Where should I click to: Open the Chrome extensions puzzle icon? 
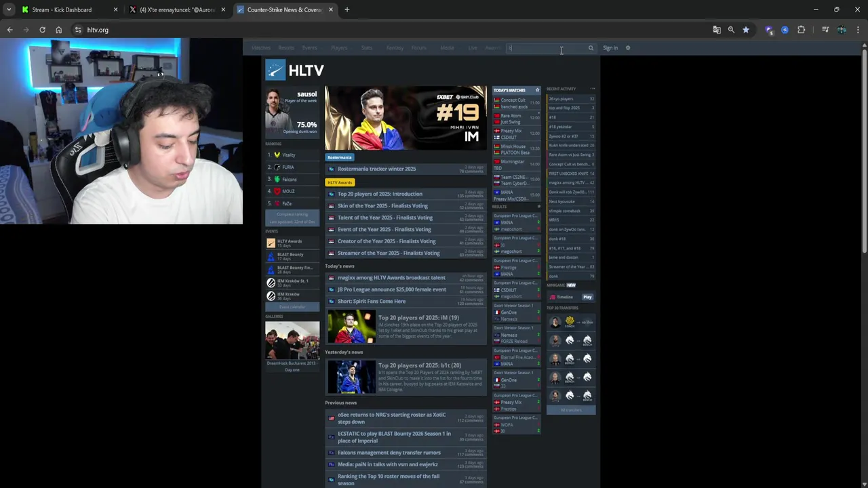(x=802, y=30)
